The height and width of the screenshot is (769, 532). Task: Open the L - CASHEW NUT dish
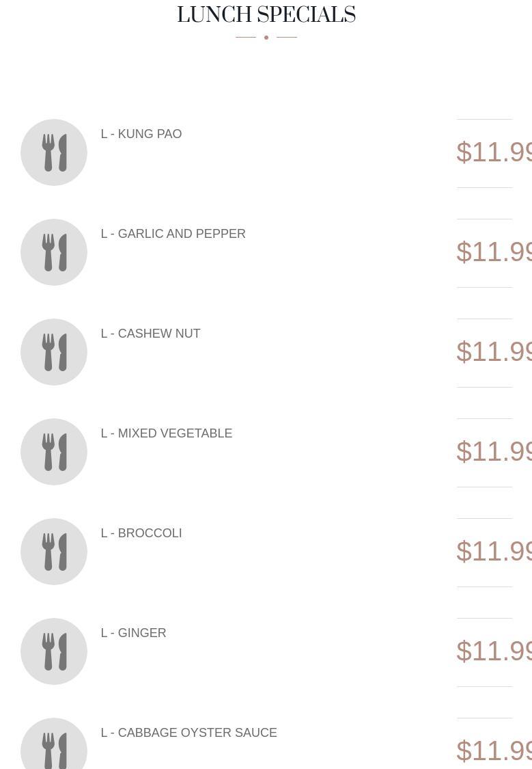150,334
